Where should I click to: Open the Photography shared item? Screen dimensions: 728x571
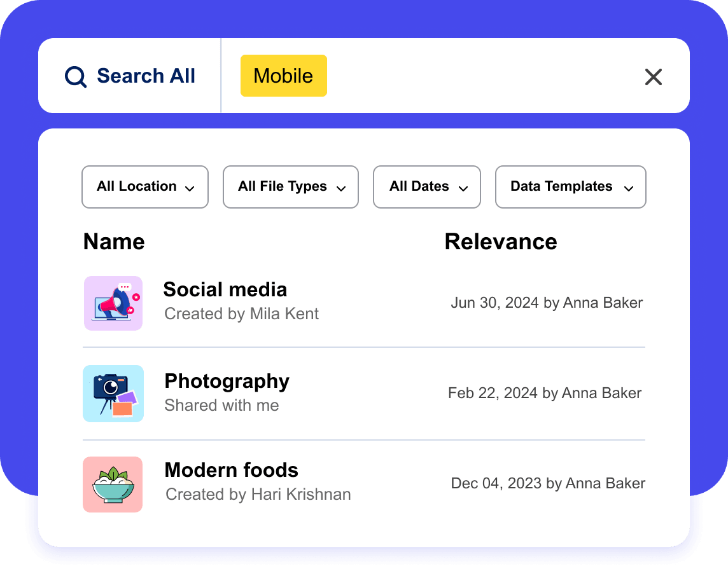click(227, 381)
